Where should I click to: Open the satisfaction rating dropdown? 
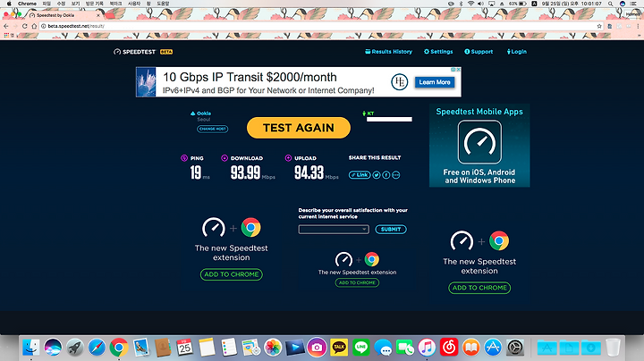(334, 230)
